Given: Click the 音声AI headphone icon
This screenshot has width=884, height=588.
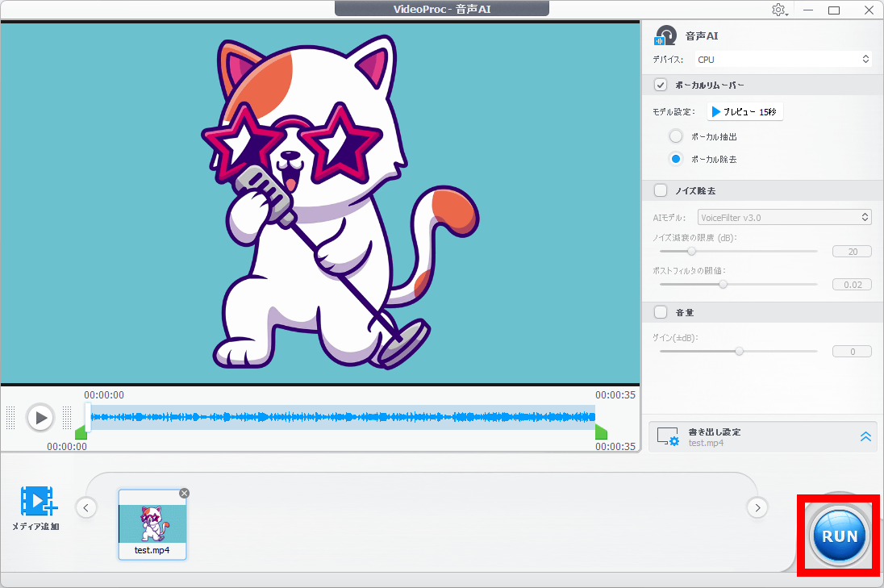Looking at the screenshot, I should pos(665,36).
